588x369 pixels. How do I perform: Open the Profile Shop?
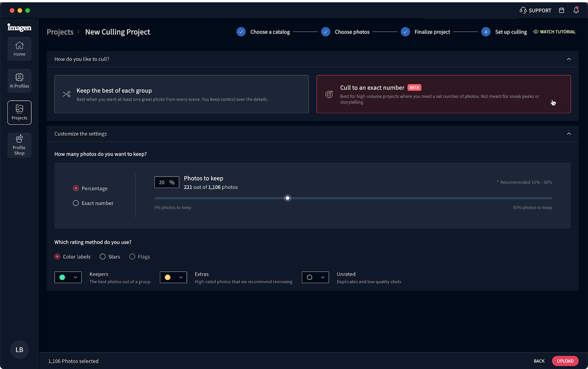[x=19, y=145]
